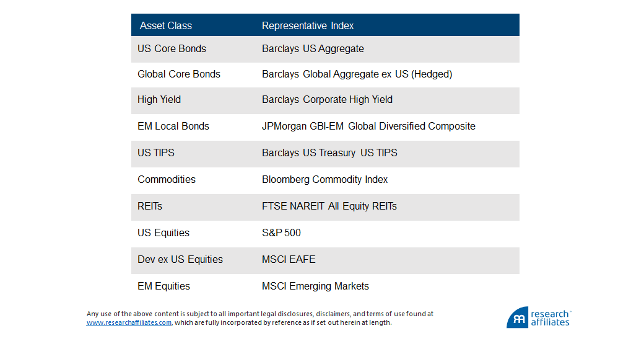Click the REITs row label
Viewport: 644px width, 341px height.
coord(151,206)
